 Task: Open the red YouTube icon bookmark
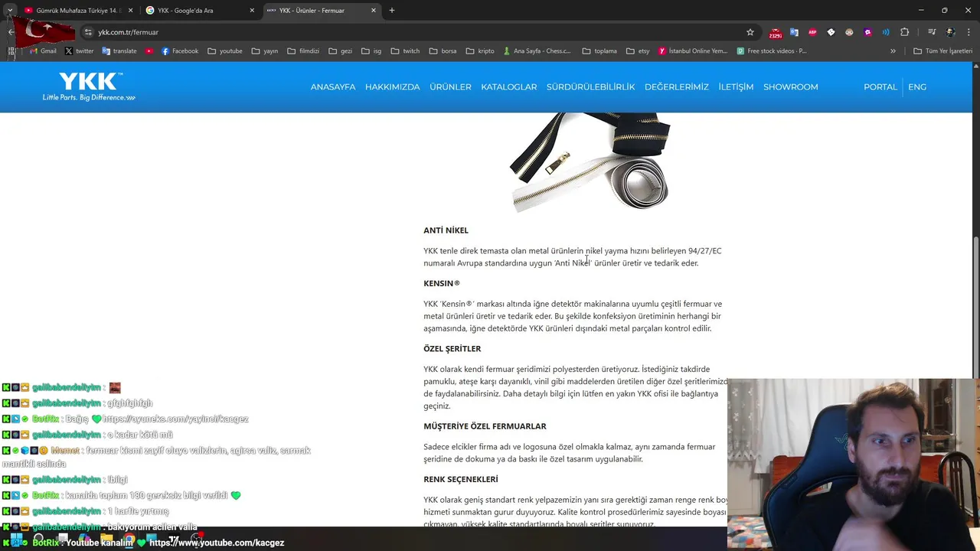(x=149, y=51)
